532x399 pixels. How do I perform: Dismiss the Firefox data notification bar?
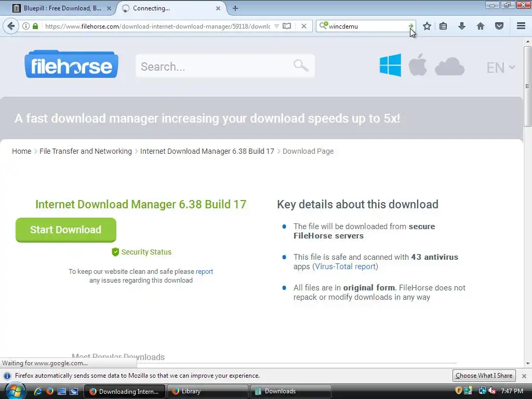point(524,376)
